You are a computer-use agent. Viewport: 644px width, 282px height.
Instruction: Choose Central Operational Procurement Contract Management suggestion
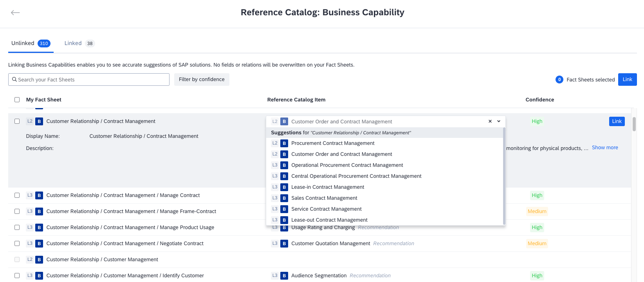point(385,176)
